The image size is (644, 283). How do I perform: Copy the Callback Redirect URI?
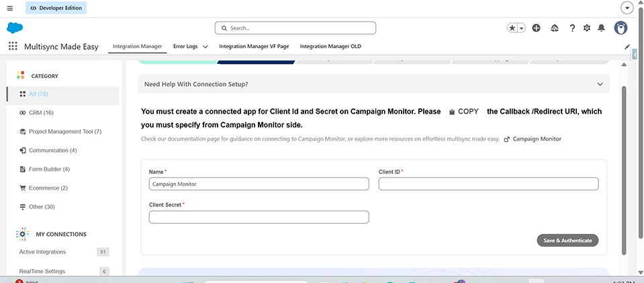(x=464, y=112)
